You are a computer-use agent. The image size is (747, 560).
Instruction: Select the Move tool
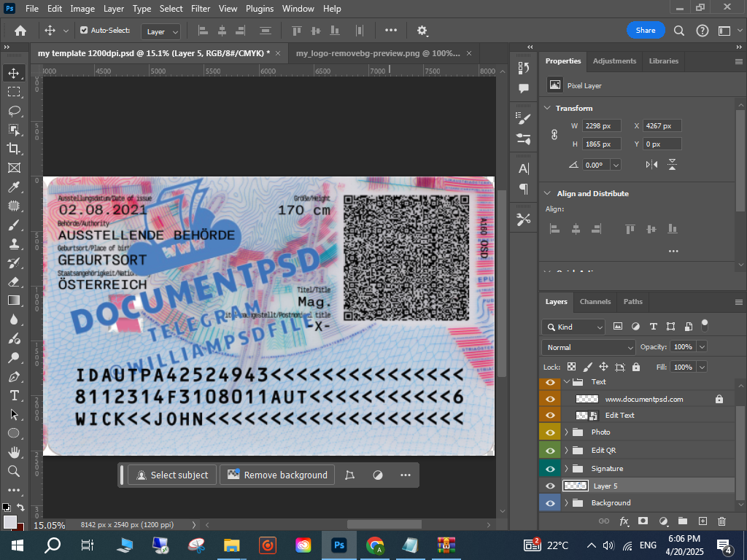(14, 73)
